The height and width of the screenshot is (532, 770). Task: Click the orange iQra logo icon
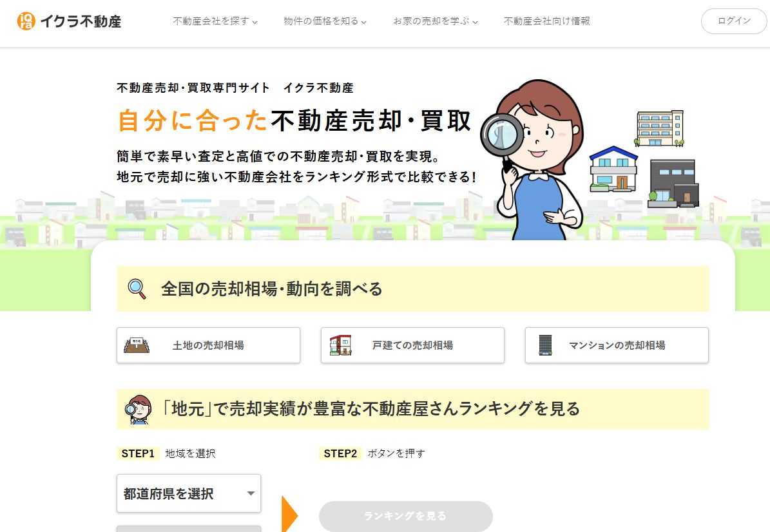pos(26,21)
